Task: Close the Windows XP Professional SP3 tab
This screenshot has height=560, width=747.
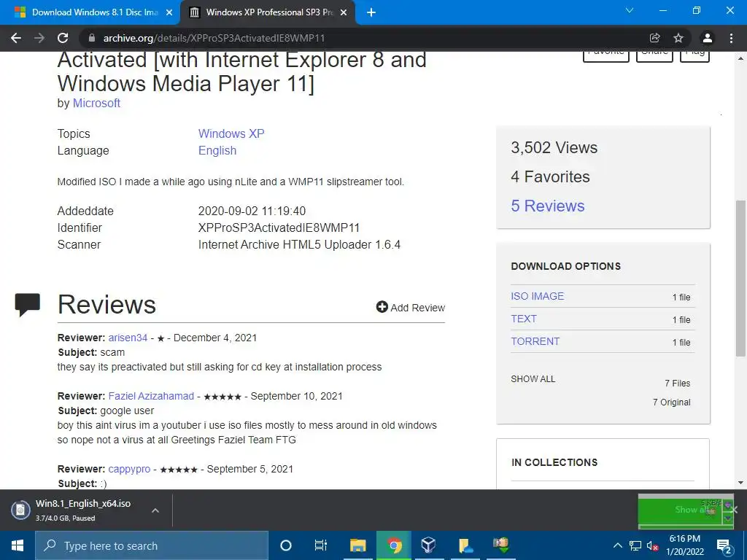Action: coord(344,13)
